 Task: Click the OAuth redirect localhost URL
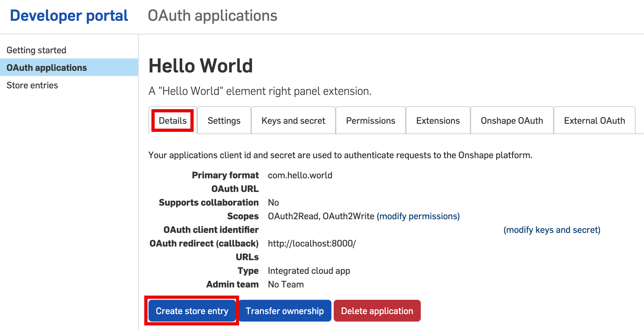pos(312,243)
